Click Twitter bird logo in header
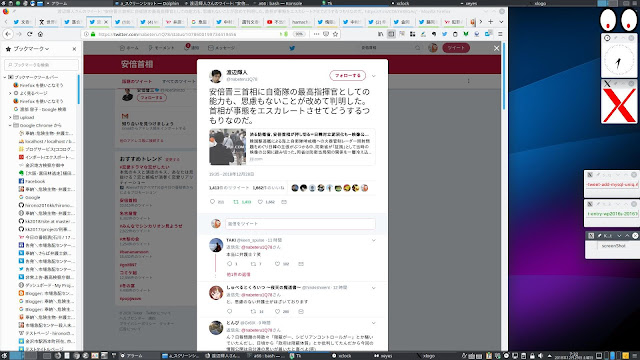640x360 pixels. click(292, 48)
